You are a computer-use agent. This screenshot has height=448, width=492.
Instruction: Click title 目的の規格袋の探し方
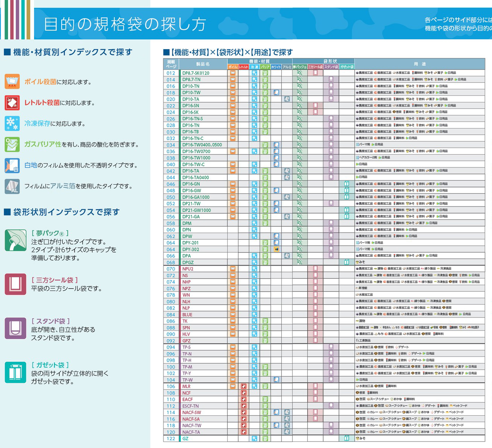[x=125, y=24]
